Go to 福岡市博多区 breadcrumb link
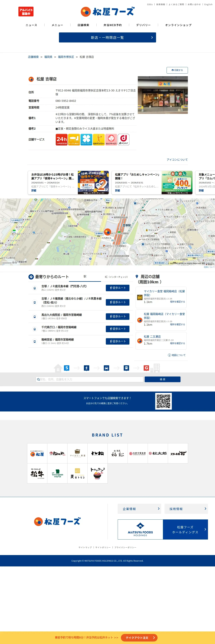 click(66, 57)
